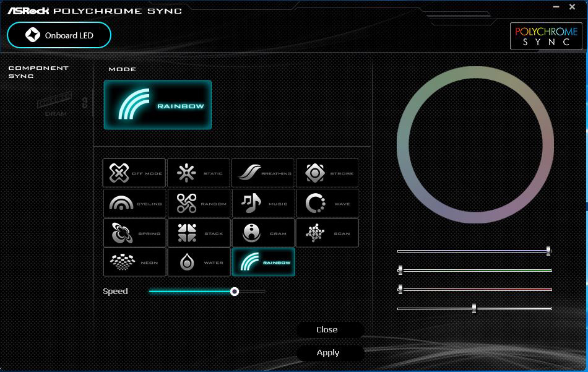
Task: Select Rainbow in the mode grid
Action: (263, 262)
